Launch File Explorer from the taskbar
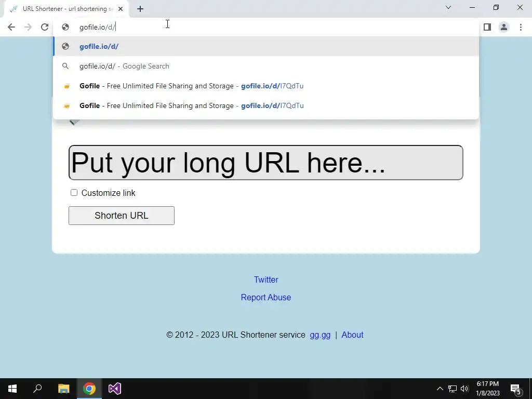Image resolution: width=532 pixels, height=399 pixels. coord(63,389)
